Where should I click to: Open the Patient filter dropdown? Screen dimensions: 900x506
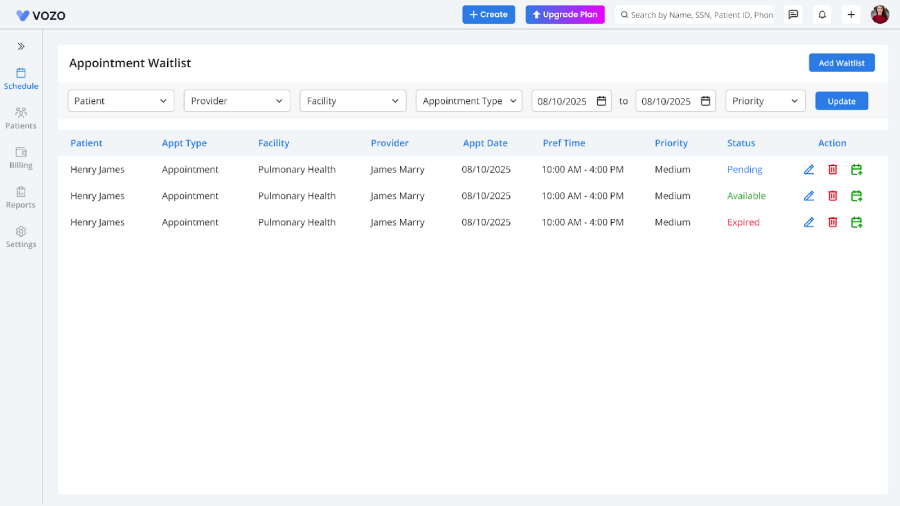[x=121, y=101]
